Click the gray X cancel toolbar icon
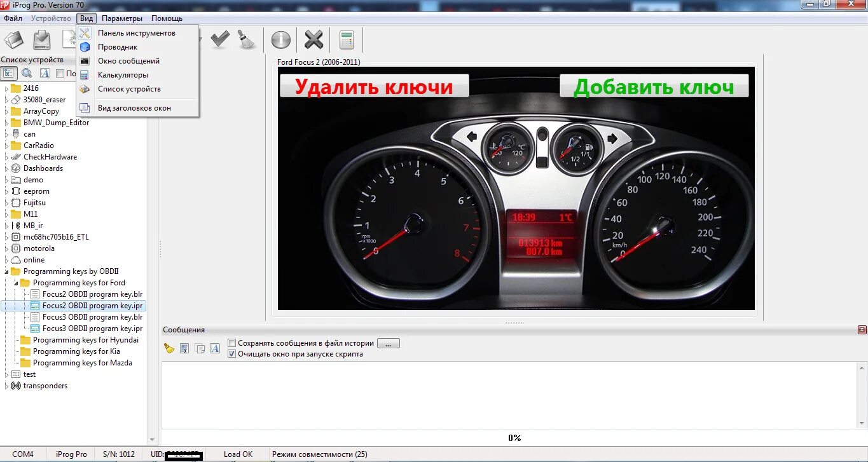 point(314,40)
